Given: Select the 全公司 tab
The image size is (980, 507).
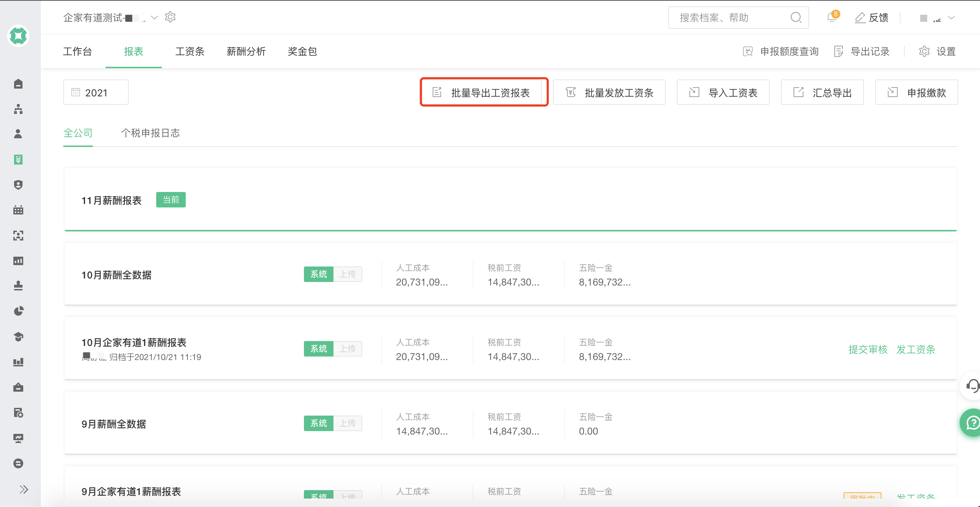Looking at the screenshot, I should pyautogui.click(x=78, y=133).
